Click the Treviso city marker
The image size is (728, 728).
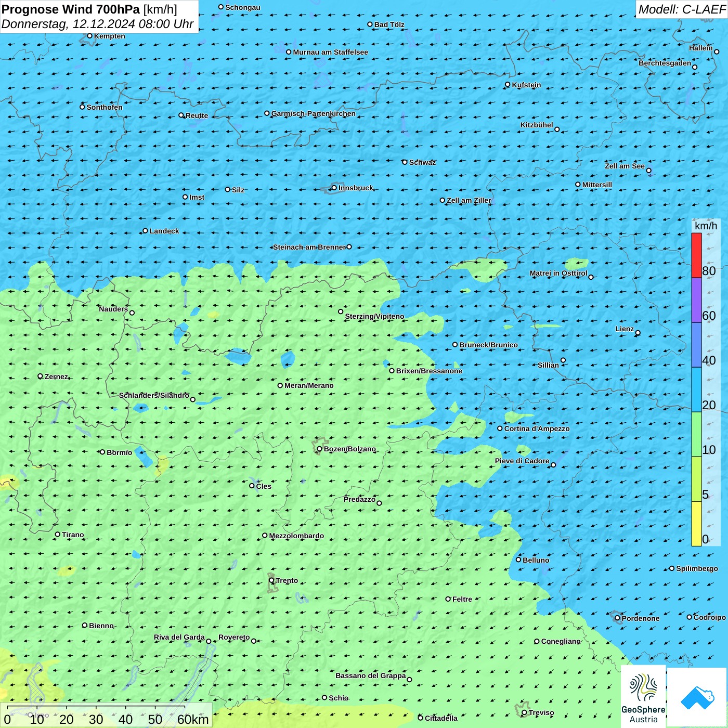pyautogui.click(x=524, y=712)
